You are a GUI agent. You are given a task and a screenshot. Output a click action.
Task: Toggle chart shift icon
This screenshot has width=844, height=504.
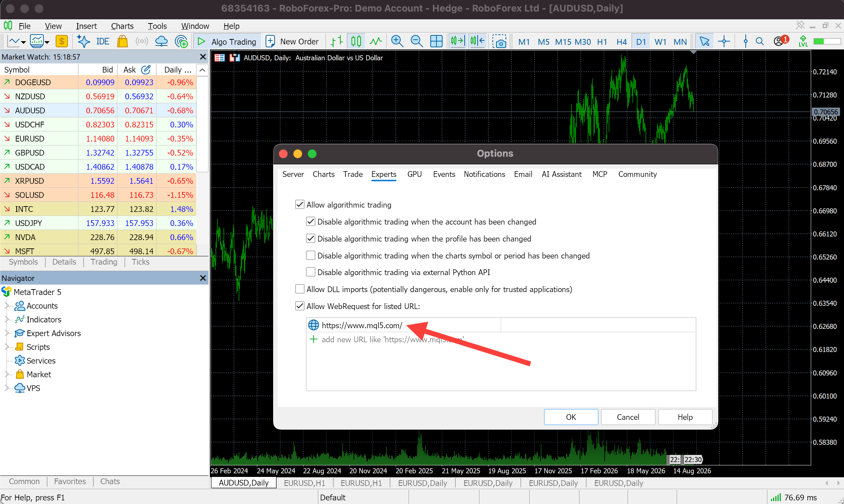pyautogui.click(x=477, y=42)
